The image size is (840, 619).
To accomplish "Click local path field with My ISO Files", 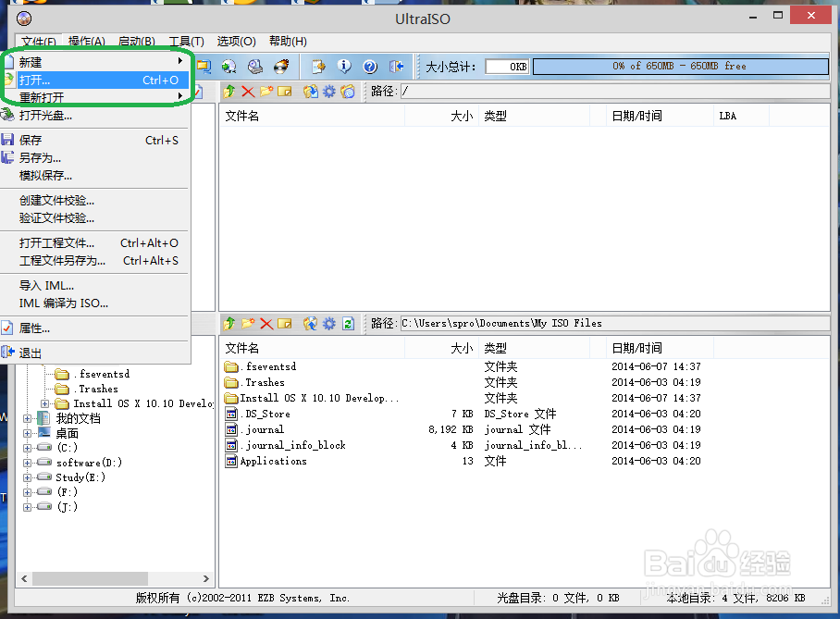I will point(615,323).
